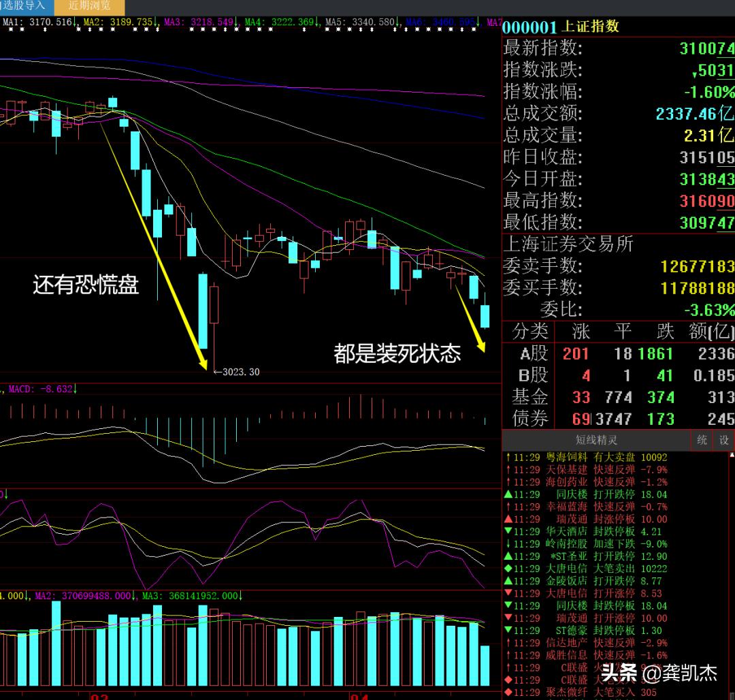This screenshot has width=735, height=700.
Task: Click the 统 statistics button in 短线精灵 header
Action: [702, 440]
